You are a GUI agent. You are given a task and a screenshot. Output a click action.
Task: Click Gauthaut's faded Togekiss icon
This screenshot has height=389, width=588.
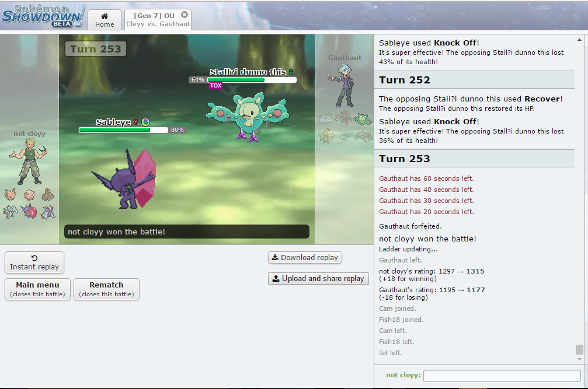[x=326, y=119]
